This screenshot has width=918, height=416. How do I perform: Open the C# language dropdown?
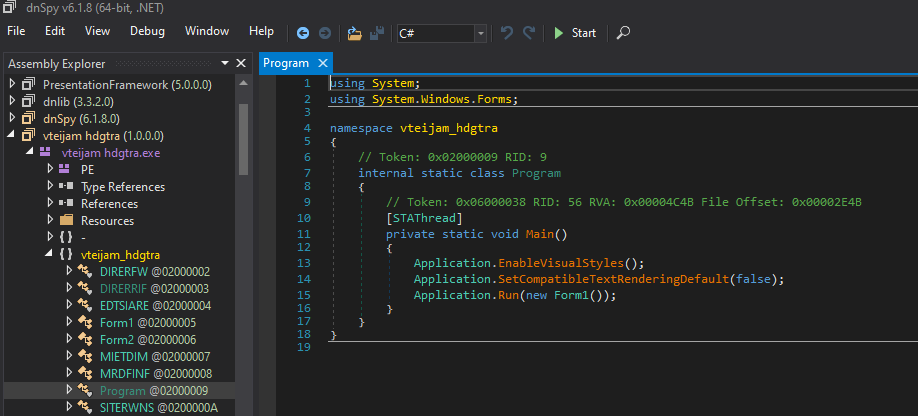click(481, 34)
